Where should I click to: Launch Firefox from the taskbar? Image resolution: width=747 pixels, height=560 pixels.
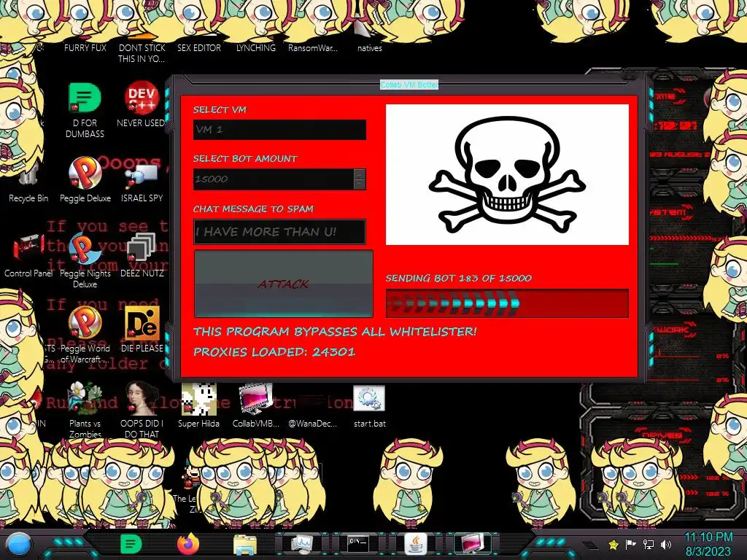point(187,544)
